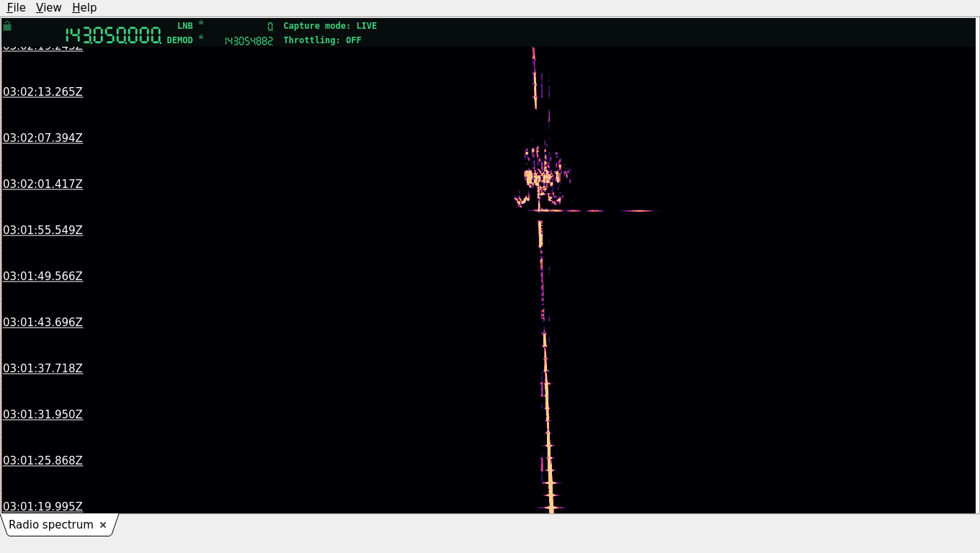Image resolution: width=980 pixels, height=553 pixels.
Task: Click the Capture mode: LIVE status text
Action: coord(330,26)
